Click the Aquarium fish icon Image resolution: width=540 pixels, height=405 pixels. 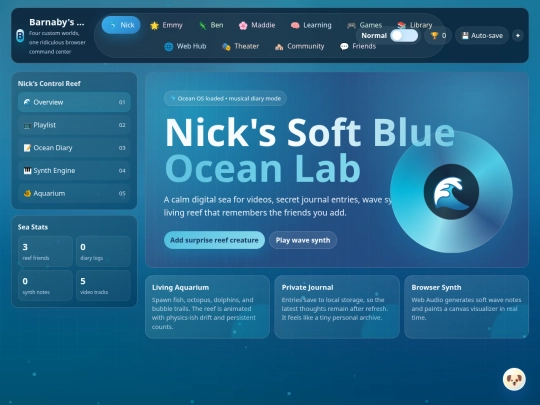tap(27, 193)
